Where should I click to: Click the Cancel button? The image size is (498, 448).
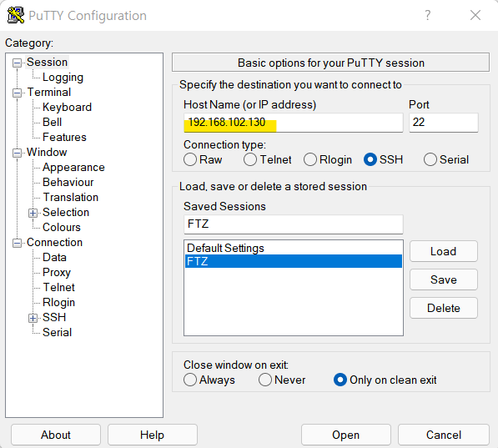click(444, 435)
